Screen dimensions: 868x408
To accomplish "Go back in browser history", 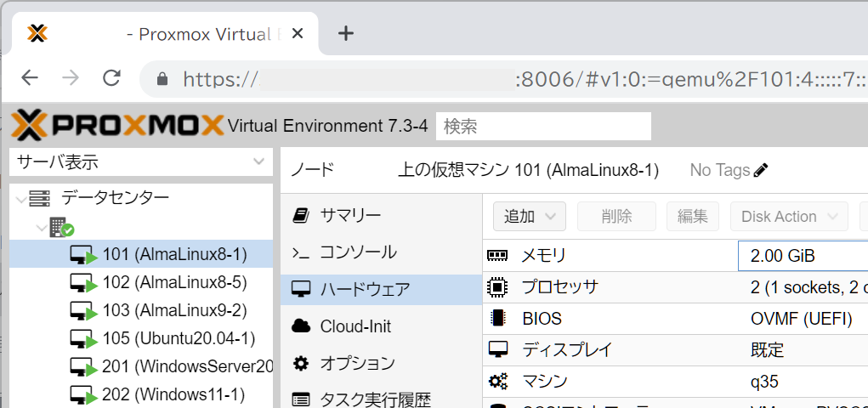I will 30,78.
